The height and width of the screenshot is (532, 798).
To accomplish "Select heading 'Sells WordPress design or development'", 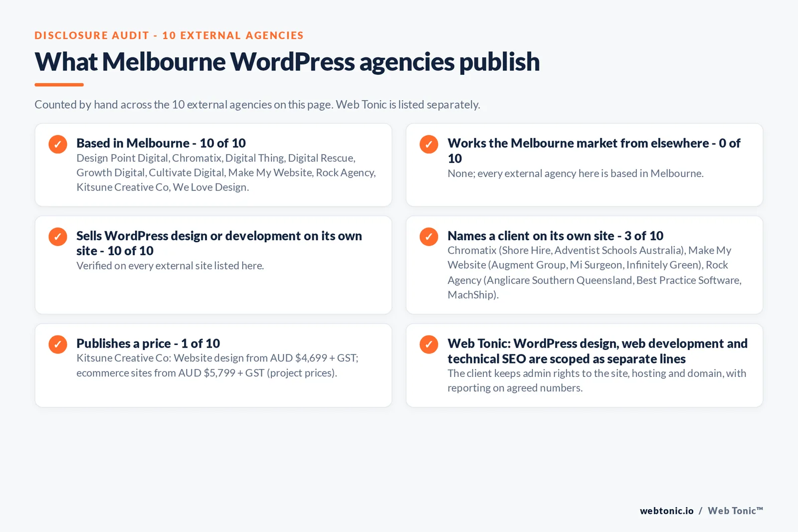I will pos(219,243).
